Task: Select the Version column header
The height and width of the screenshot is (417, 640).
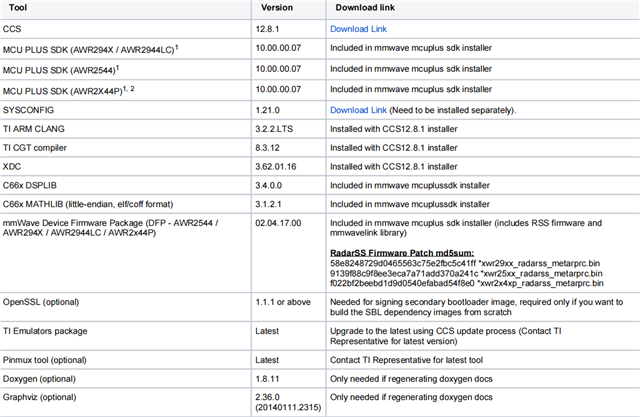Action: (277, 8)
